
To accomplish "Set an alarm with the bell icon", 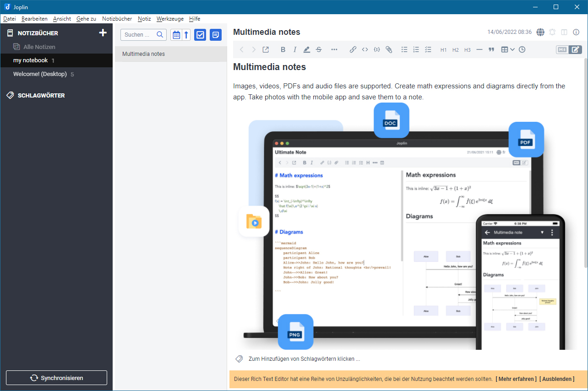I will coord(553,32).
